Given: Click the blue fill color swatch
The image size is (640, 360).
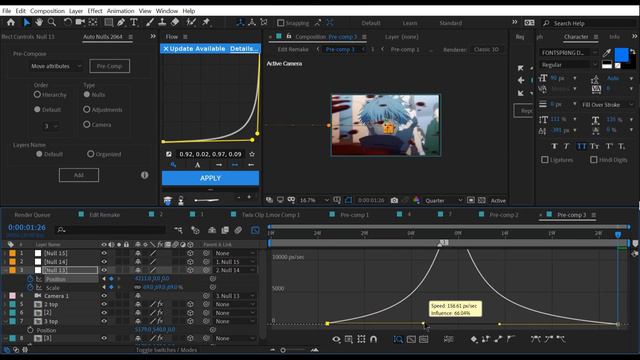Looking at the screenshot, I should point(621,54).
